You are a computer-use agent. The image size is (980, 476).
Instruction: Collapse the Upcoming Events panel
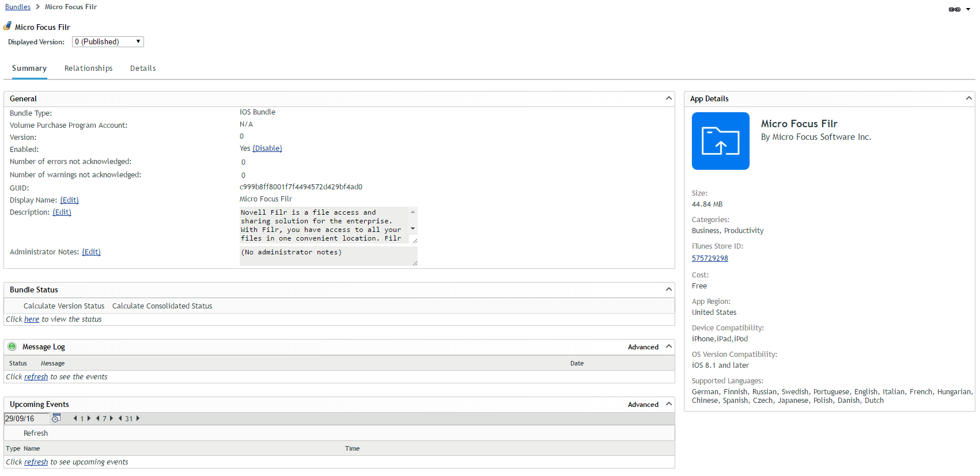(x=669, y=404)
